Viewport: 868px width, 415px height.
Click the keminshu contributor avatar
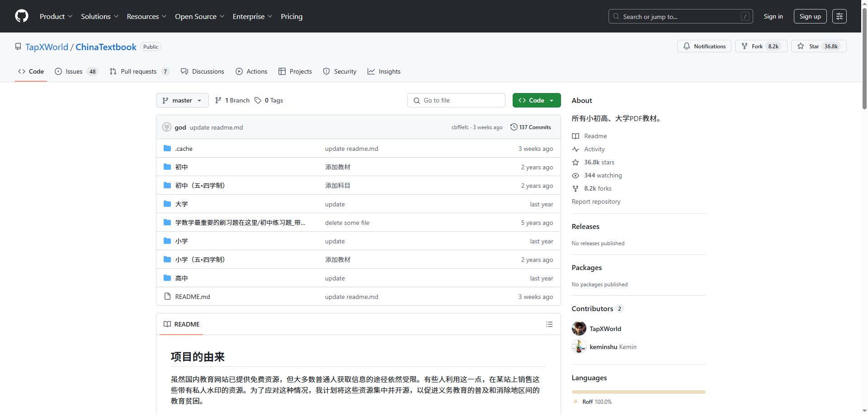[x=579, y=347]
